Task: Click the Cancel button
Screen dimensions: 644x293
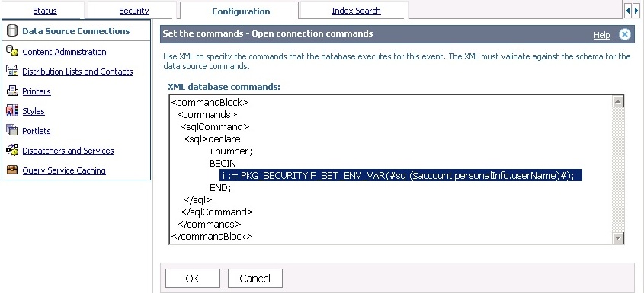Action: pos(255,279)
